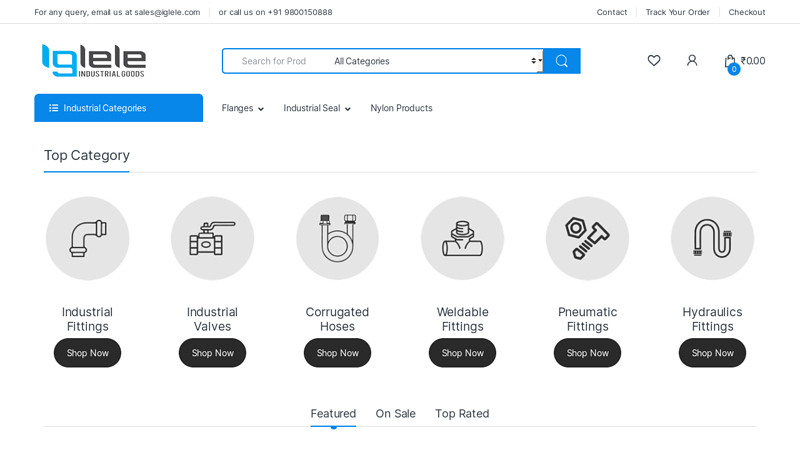Click the sales@iglele.com email text
This screenshot has width=800, height=450.
click(x=167, y=12)
